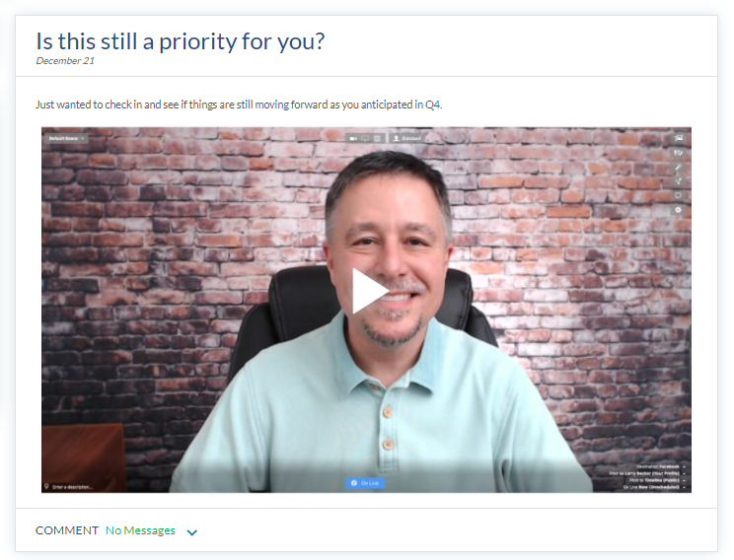
Task: Open the Default Scene dropdown
Action: (x=66, y=138)
